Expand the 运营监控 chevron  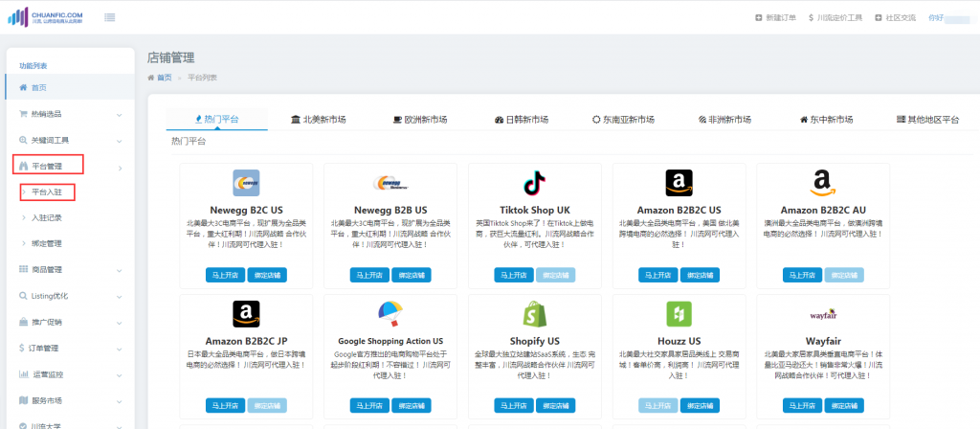point(120,375)
